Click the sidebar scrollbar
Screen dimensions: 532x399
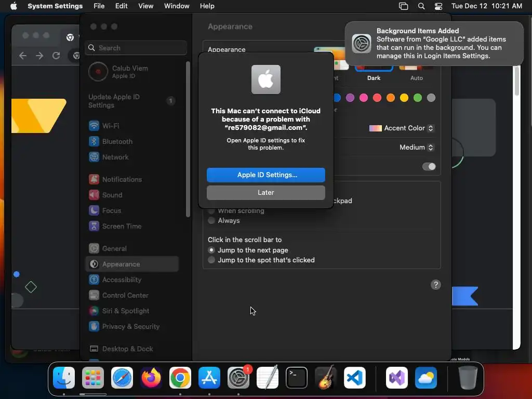point(188,139)
